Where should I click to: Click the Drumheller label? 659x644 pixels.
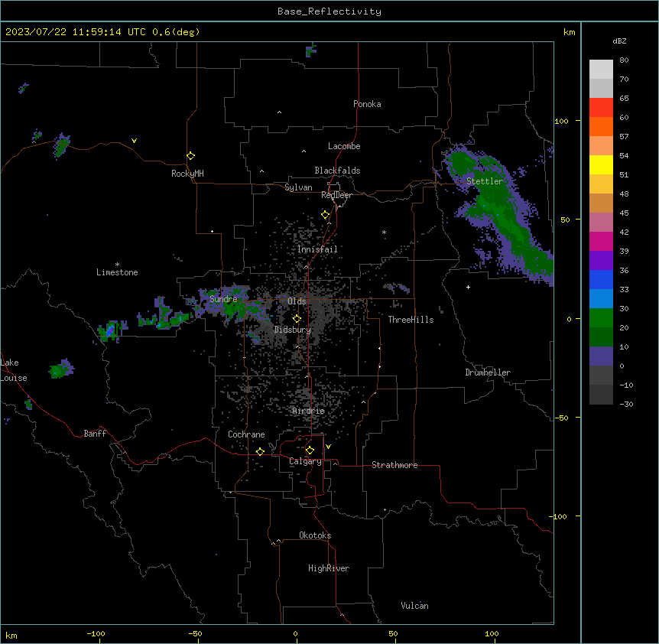[488, 372]
